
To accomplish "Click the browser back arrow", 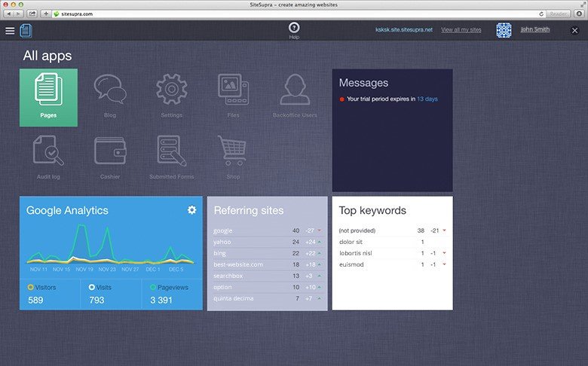I will click(x=9, y=14).
